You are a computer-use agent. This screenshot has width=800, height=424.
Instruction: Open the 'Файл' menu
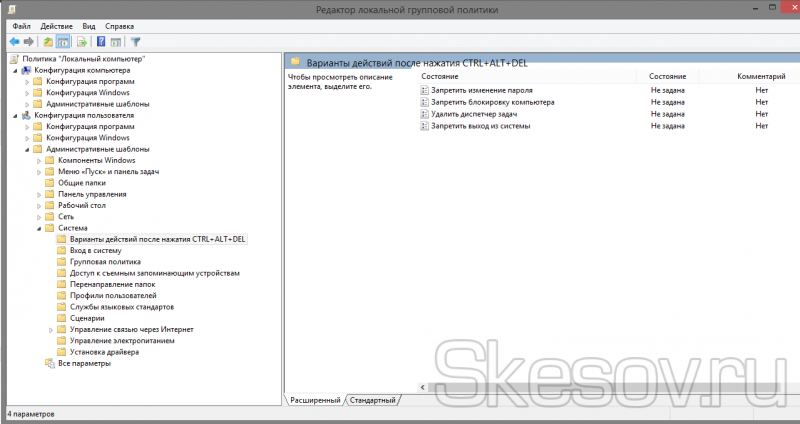pyautogui.click(x=22, y=25)
